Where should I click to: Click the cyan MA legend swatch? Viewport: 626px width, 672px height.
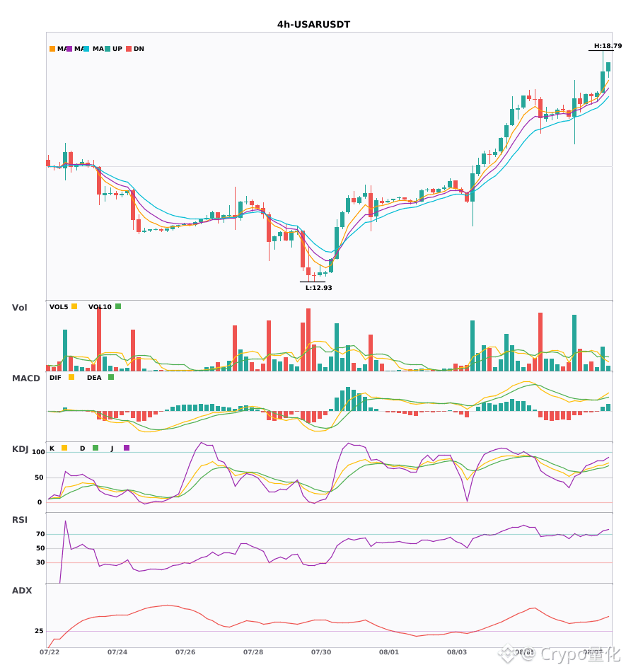pyautogui.click(x=86, y=49)
